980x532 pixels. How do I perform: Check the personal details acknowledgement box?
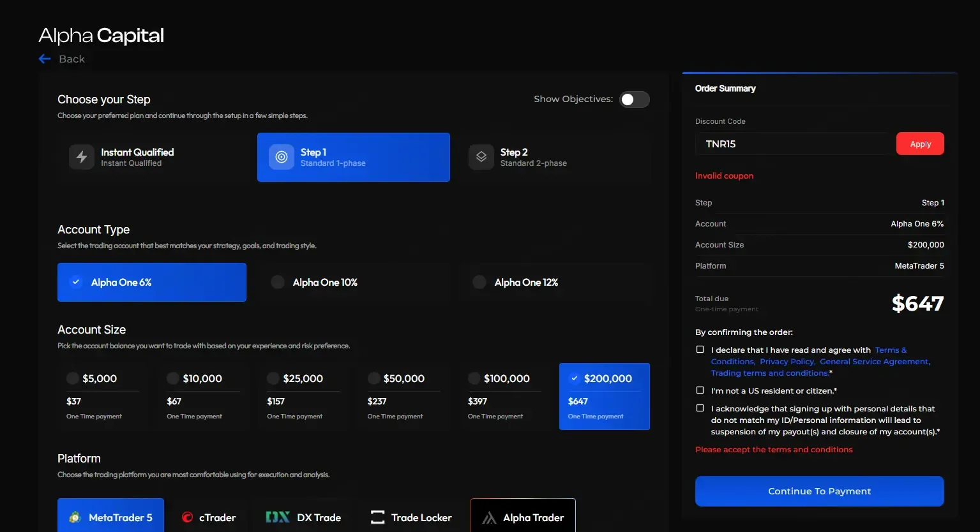point(700,408)
